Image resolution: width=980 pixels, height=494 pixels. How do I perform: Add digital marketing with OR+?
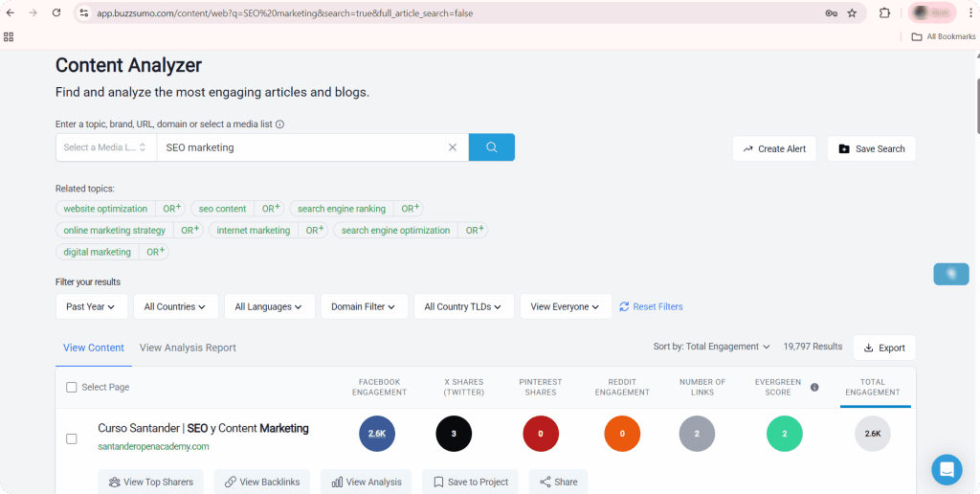click(156, 253)
